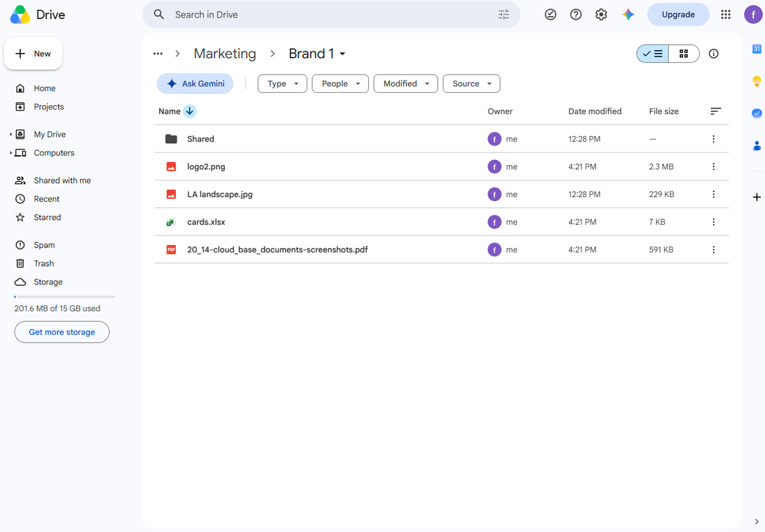Click the Shared folder icon

point(171,139)
